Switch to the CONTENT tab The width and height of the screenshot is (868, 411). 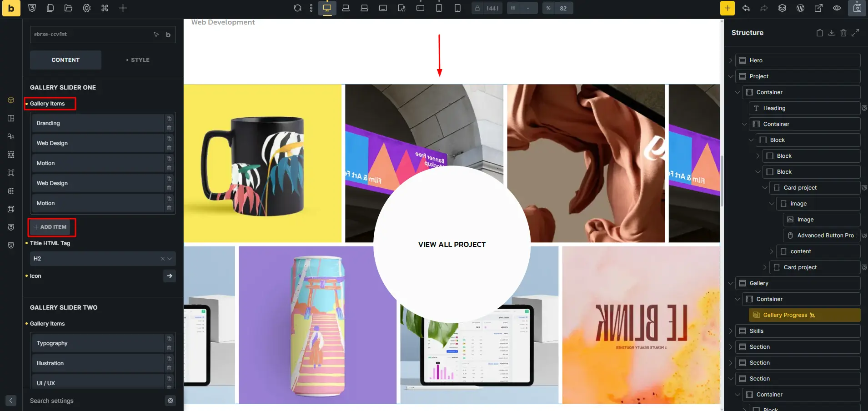(x=65, y=60)
